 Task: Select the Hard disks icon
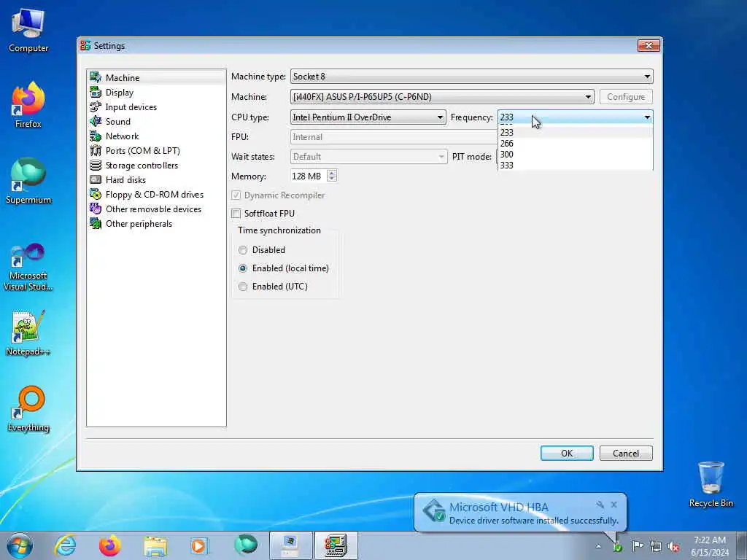[96, 180]
